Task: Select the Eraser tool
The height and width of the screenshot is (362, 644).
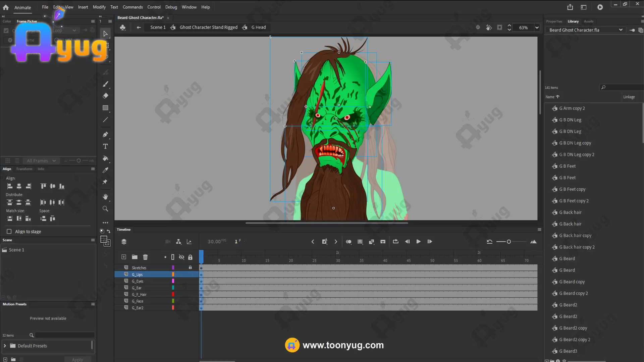Action: (x=105, y=96)
